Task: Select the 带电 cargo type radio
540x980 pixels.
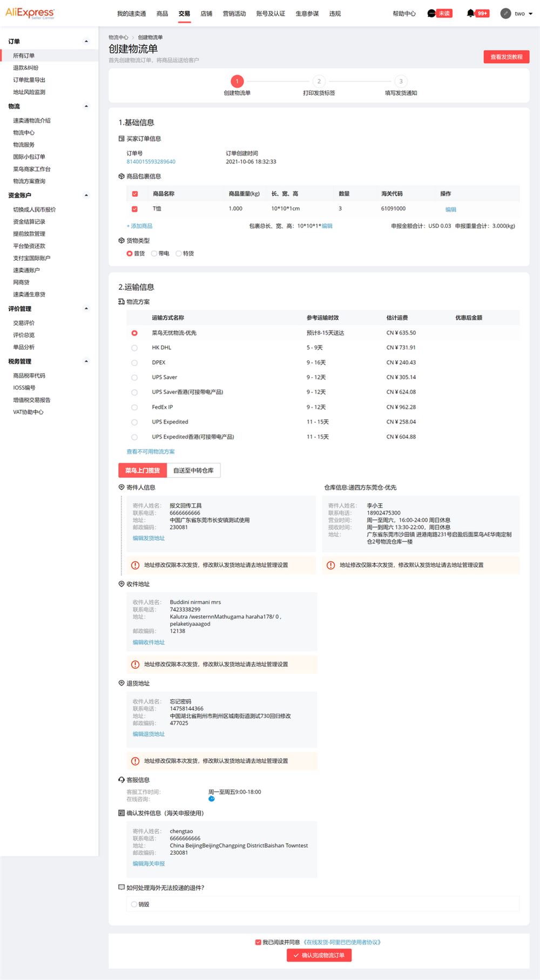Action: click(154, 253)
